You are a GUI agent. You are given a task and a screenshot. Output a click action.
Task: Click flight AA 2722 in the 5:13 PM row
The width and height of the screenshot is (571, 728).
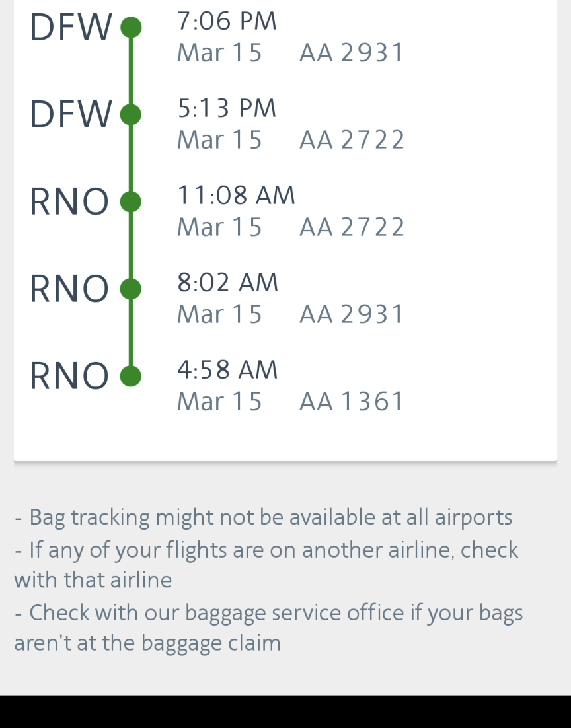[x=352, y=140]
